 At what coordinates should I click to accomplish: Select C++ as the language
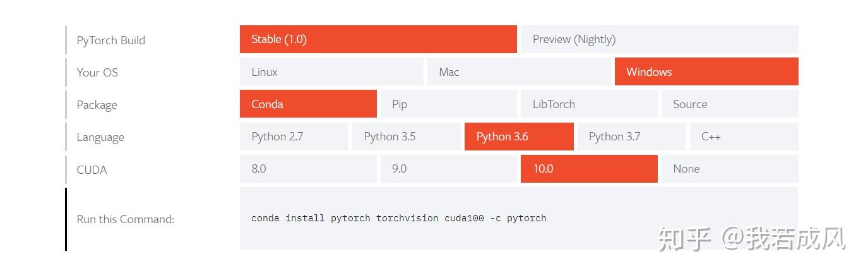744,137
